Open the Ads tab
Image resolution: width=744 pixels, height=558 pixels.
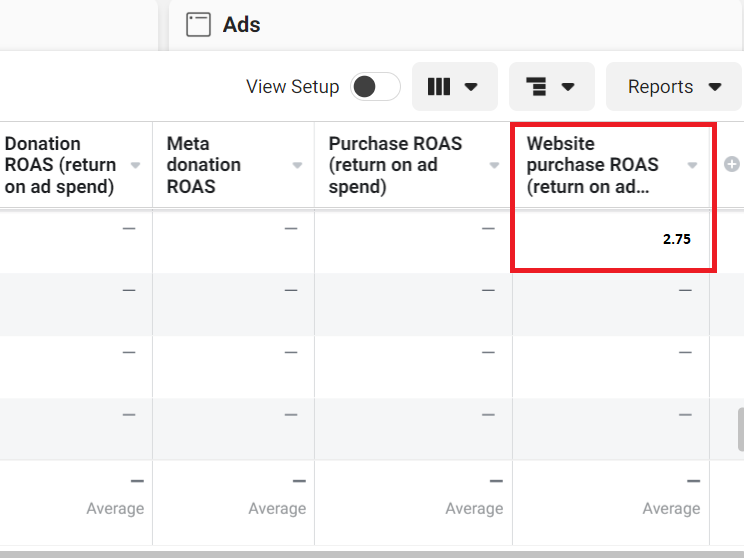click(456, 25)
